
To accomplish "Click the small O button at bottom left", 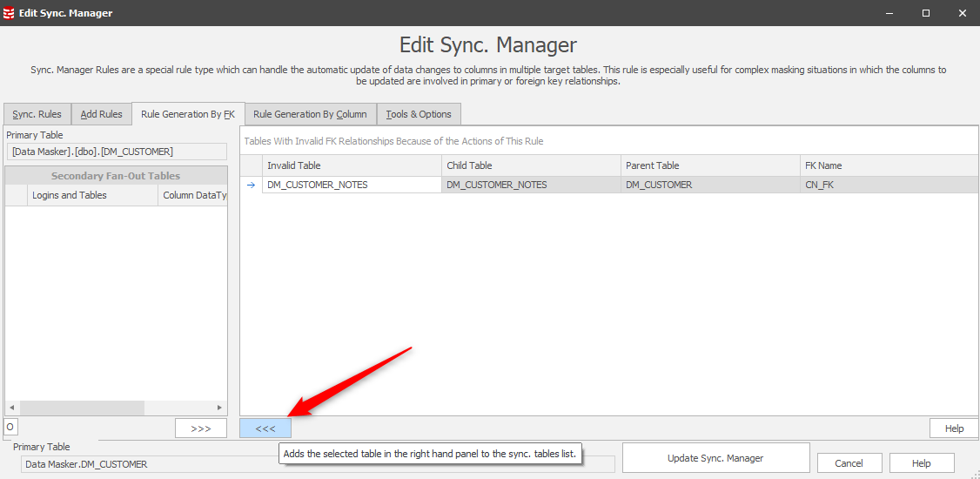I will tap(10, 427).
